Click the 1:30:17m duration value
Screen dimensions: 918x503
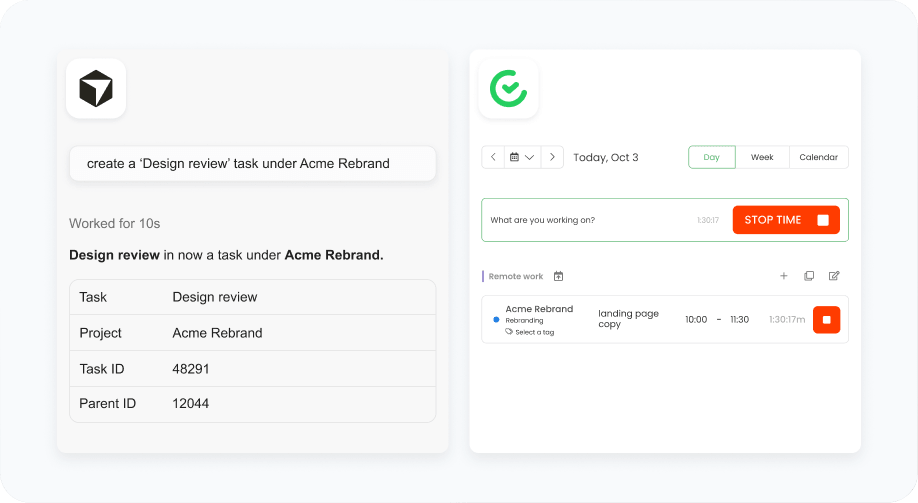(x=787, y=320)
